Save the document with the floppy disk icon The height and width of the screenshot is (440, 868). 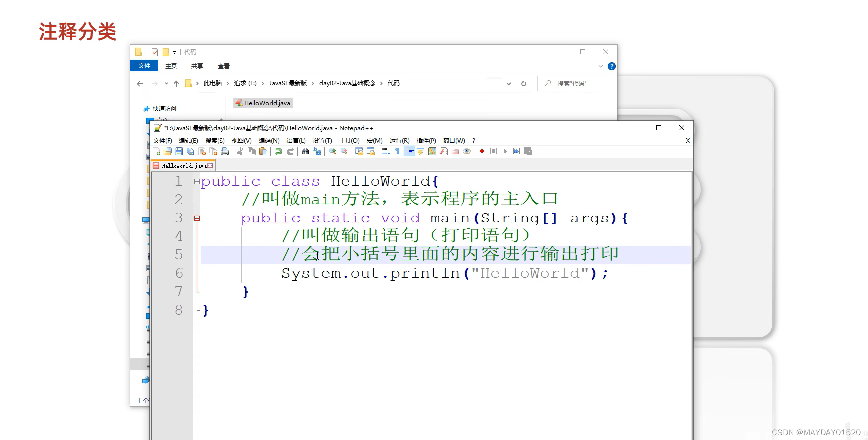pyautogui.click(x=179, y=151)
